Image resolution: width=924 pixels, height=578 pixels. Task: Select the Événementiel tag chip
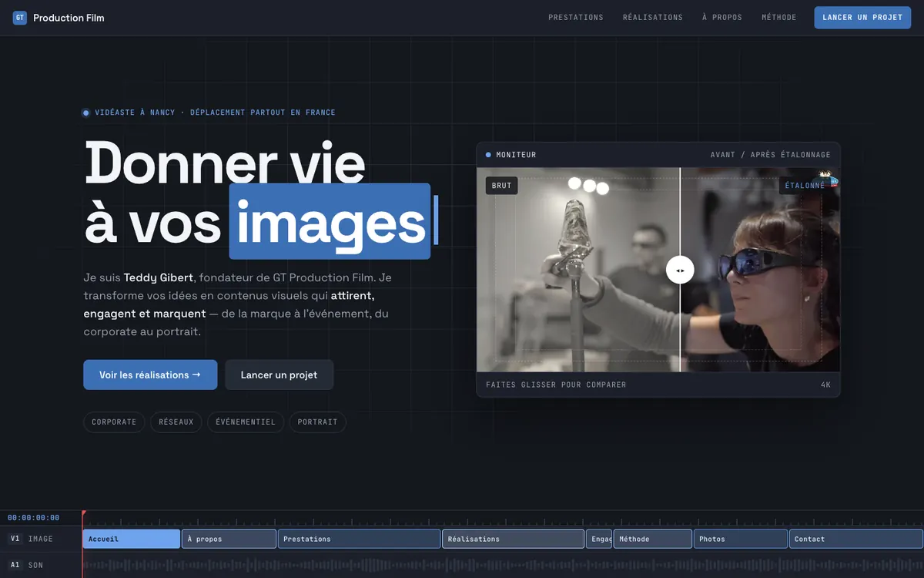point(246,422)
